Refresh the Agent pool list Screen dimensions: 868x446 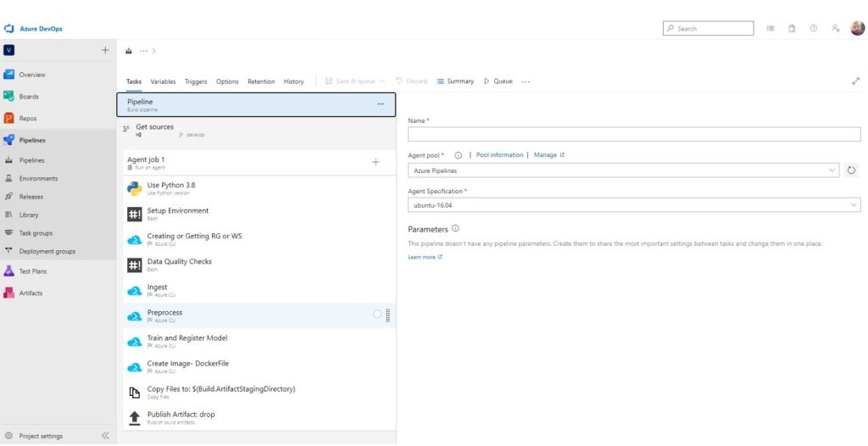click(x=852, y=170)
